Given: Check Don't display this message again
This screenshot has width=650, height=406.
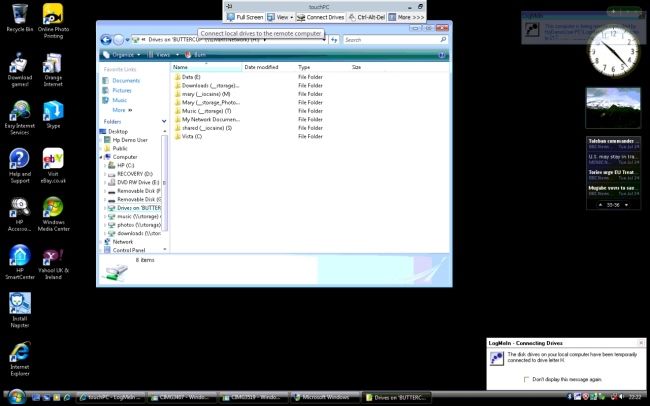Looking at the screenshot, I should (x=526, y=379).
